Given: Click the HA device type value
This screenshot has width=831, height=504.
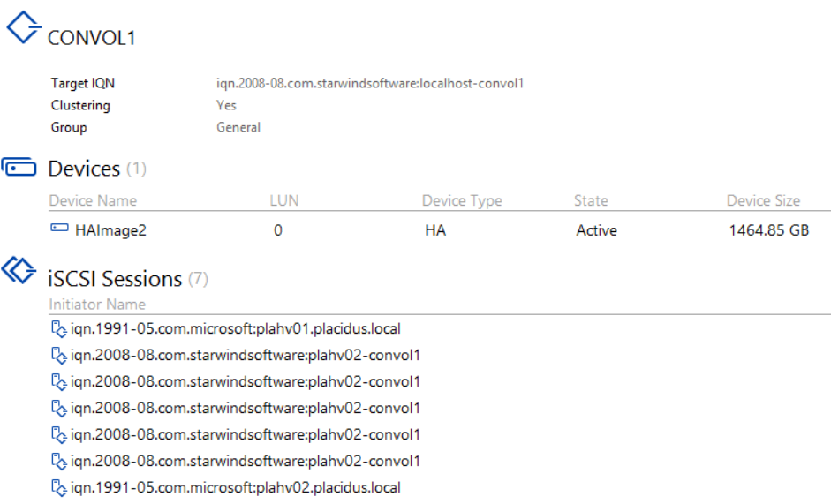Looking at the screenshot, I should 435,230.
